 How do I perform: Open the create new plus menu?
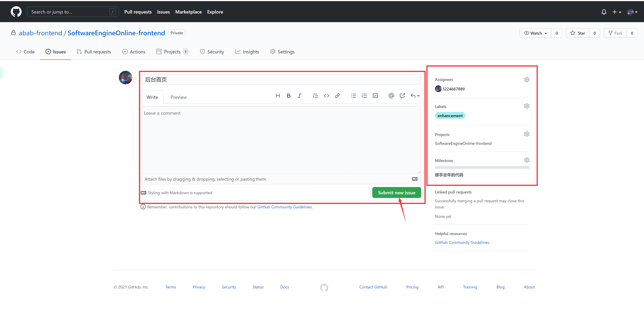(x=616, y=12)
